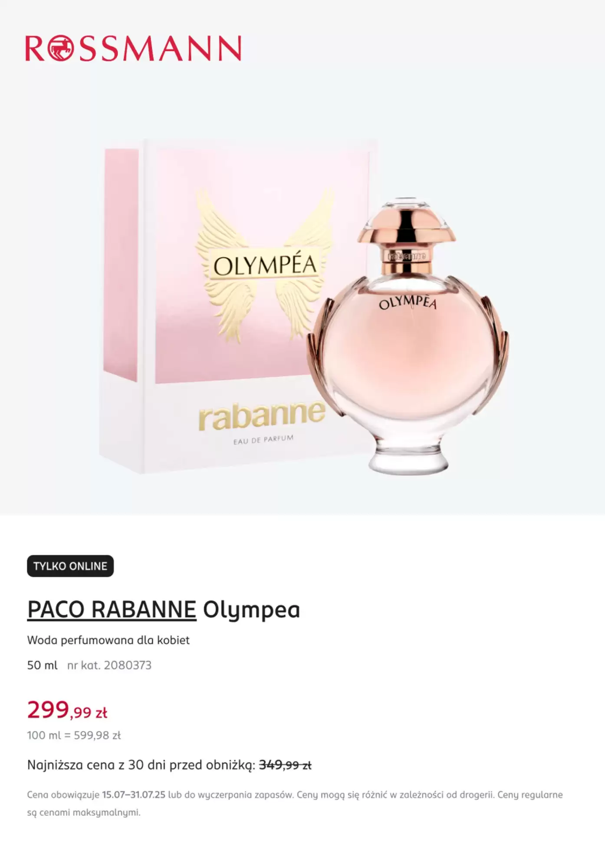Viewport: 605px width, 868px height.
Task: Select the Olympea perfume bottle image
Action: click(408, 336)
